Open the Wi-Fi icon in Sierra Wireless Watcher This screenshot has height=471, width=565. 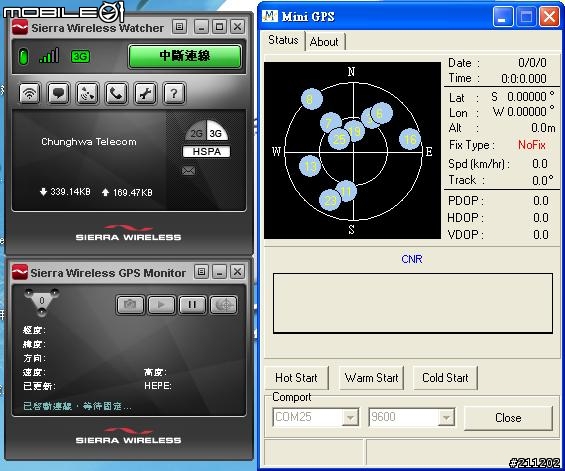coord(30,94)
